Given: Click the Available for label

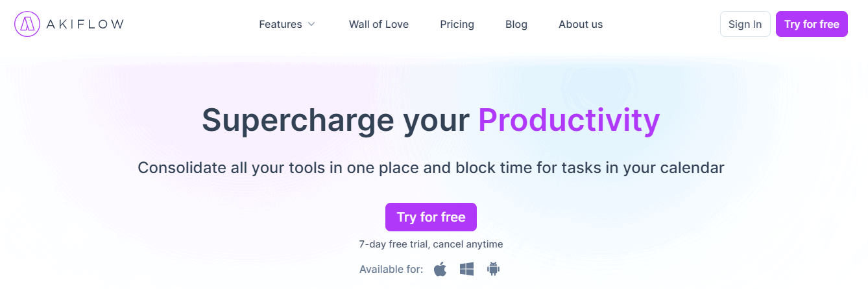Looking at the screenshot, I should 391,269.
